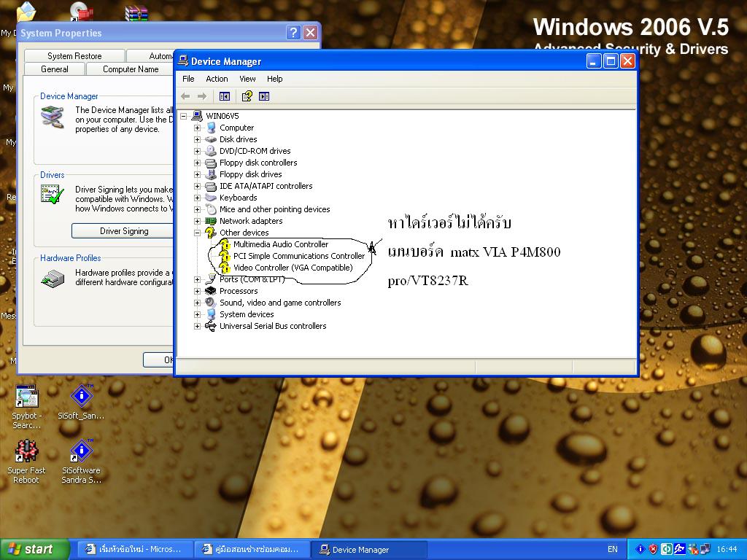Expand Sound, video and game controllers
The height and width of the screenshot is (560, 747).
click(x=197, y=303)
